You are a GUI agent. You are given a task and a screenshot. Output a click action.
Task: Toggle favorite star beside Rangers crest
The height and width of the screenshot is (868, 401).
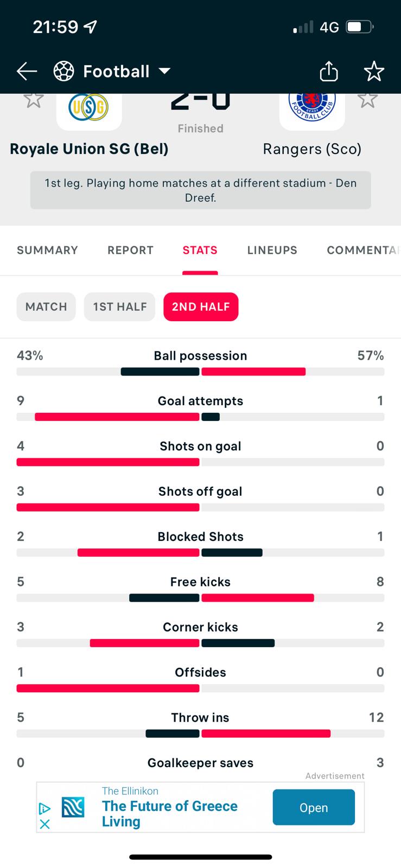[x=367, y=100]
